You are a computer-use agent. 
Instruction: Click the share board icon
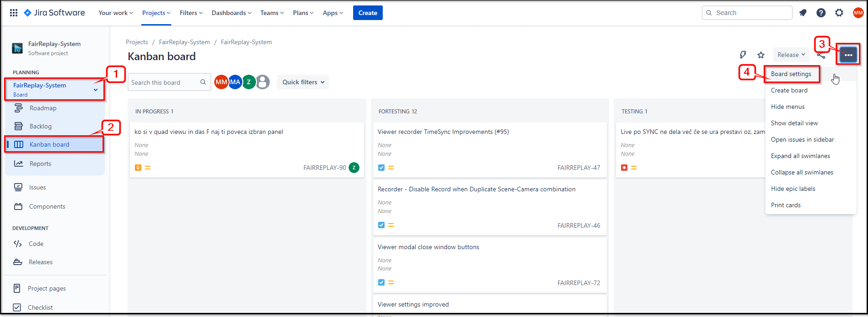pyautogui.click(x=821, y=55)
